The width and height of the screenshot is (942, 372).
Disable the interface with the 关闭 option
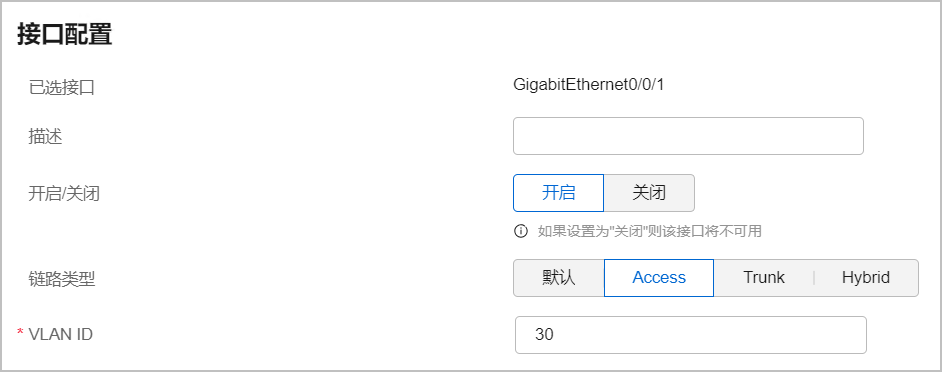tap(649, 193)
